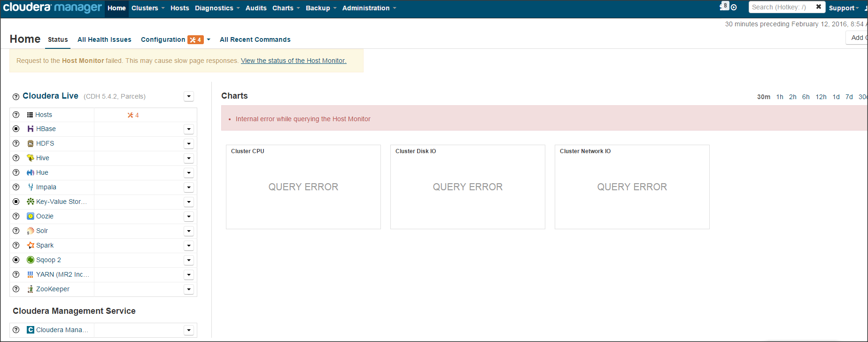Open the Cluster Network IO chart
This screenshot has height=342, width=868.
[x=632, y=187]
